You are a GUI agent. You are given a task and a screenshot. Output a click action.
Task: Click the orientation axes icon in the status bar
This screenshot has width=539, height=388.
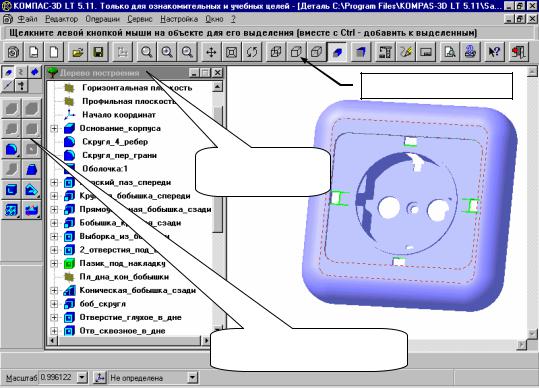pos(100,378)
